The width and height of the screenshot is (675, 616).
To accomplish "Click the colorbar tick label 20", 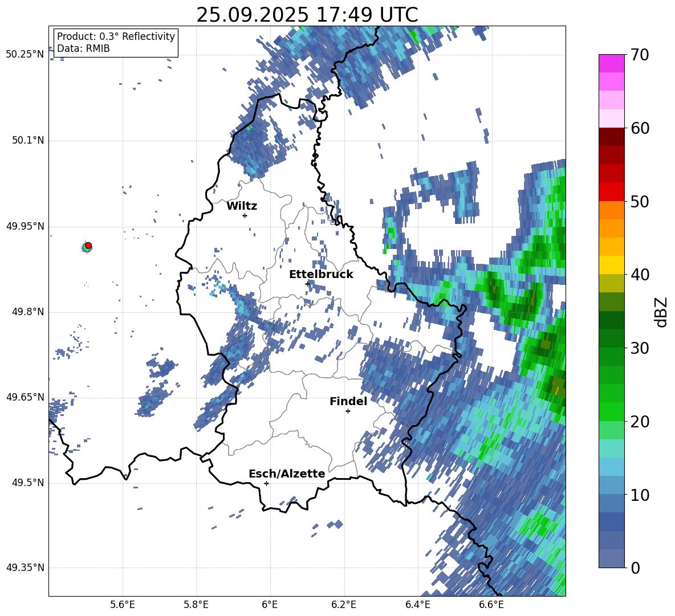I will pos(640,422).
